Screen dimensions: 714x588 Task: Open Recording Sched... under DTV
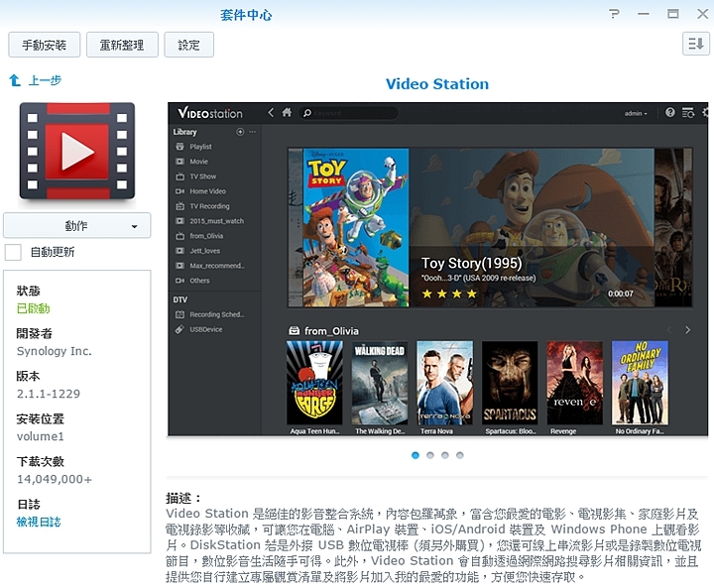pos(217,314)
